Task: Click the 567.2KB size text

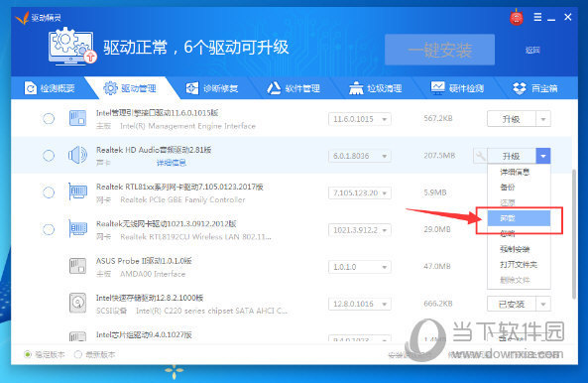Action: point(438,118)
